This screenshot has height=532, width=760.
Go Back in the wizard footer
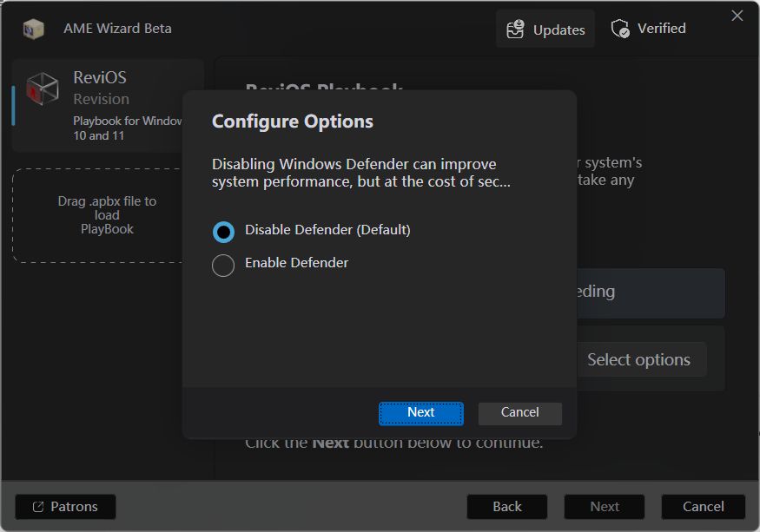point(507,507)
